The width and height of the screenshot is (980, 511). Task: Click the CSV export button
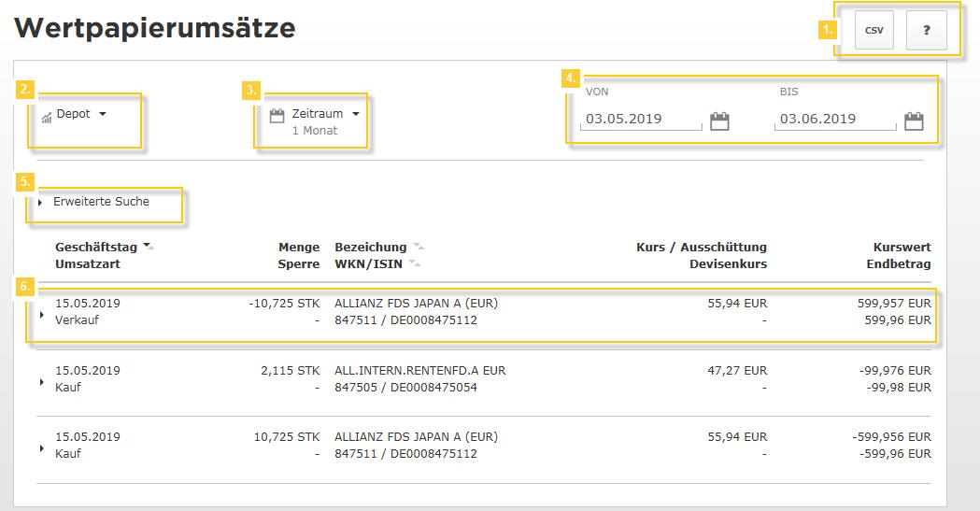point(873,31)
